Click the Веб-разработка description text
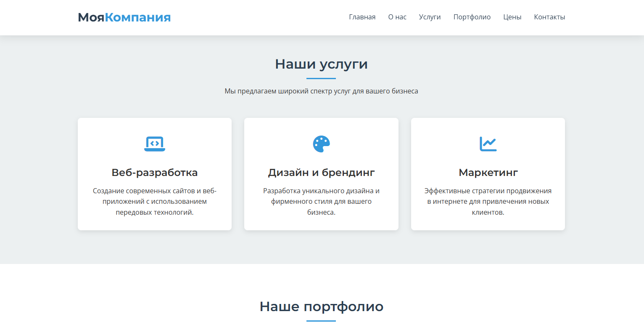This screenshot has width=644, height=325. [x=154, y=202]
